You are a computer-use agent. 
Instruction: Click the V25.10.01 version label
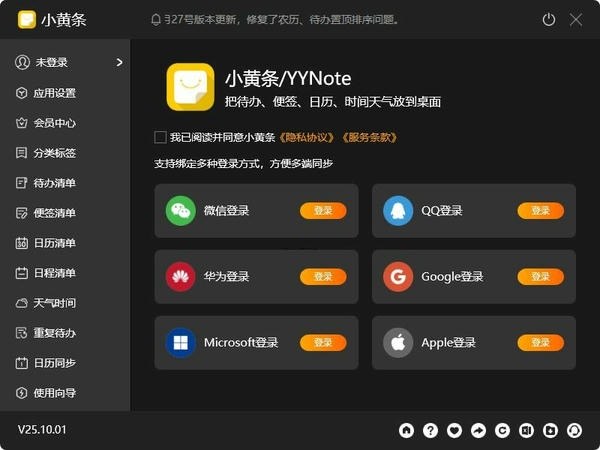click(42, 429)
